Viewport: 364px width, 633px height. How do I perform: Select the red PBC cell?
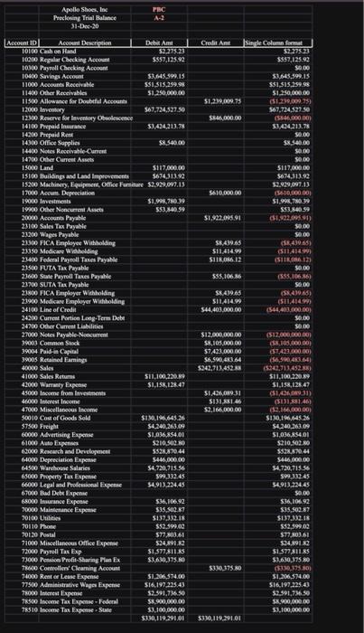click(x=159, y=10)
